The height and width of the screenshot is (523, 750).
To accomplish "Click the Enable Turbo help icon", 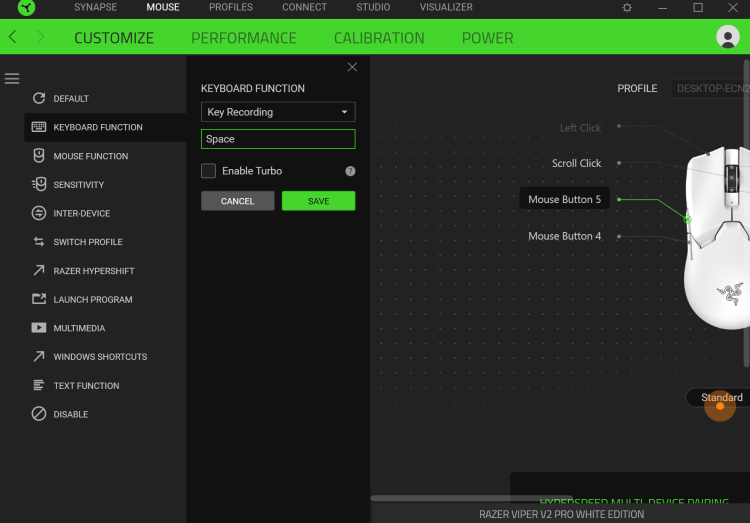I will 350,171.
